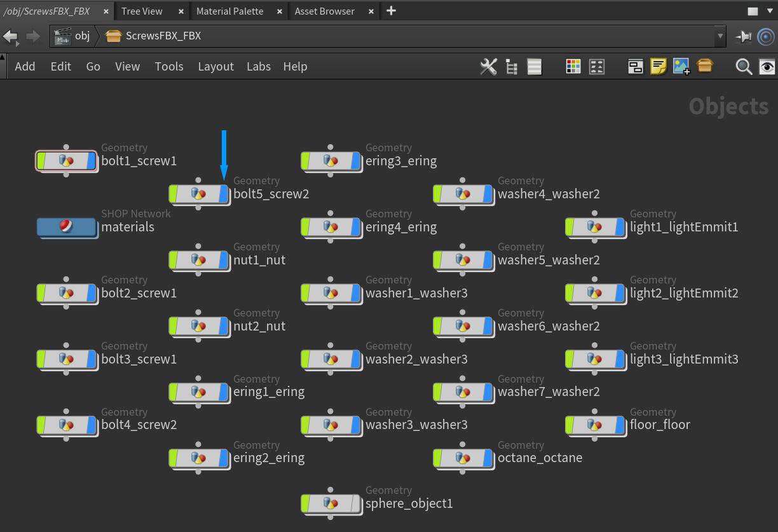Open the node shapes palette
Viewport: 778px width, 532px height.
(596, 66)
